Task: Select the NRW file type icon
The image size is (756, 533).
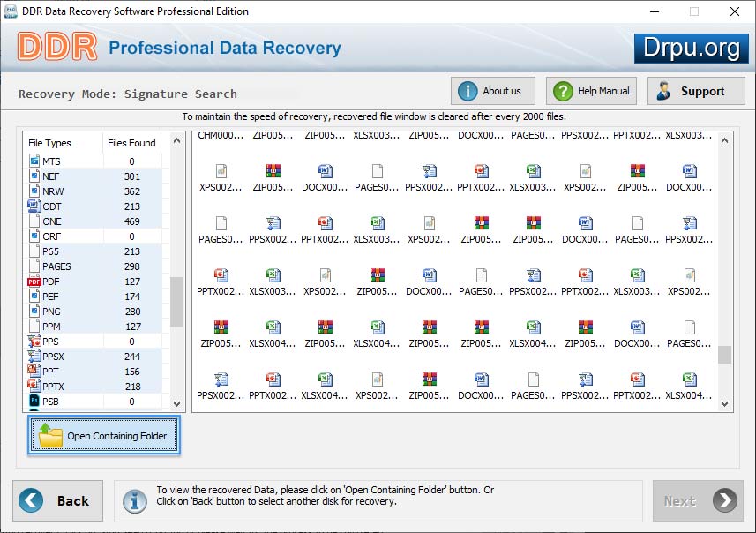Action: (34, 191)
